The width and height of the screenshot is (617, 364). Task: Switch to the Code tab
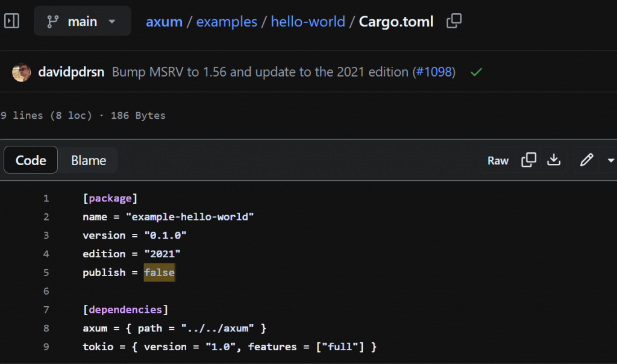(31, 160)
